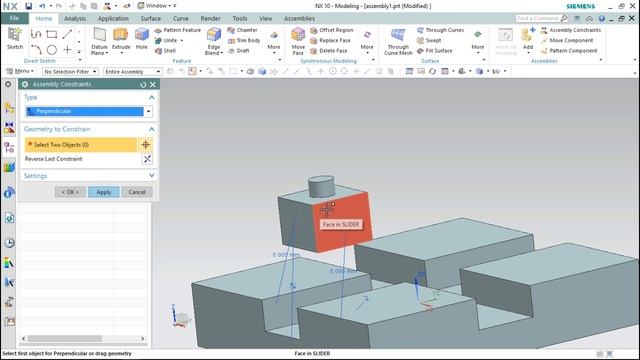
Task: Open the Unite dropdown arrow
Action: point(182,40)
